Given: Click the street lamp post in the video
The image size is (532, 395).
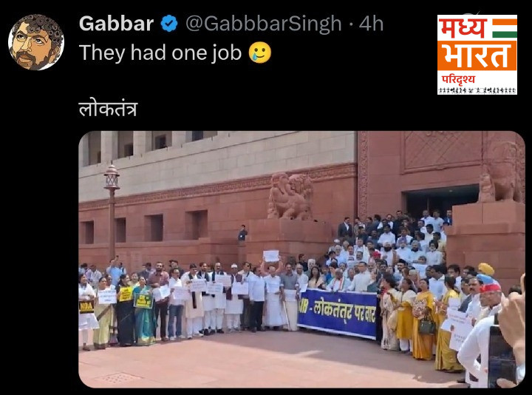Looking at the screenshot, I should coord(112,212).
